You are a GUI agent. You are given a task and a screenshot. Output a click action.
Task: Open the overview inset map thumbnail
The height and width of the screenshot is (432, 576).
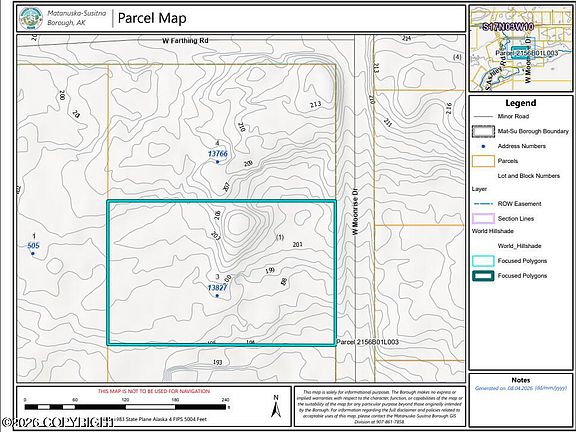(x=521, y=48)
